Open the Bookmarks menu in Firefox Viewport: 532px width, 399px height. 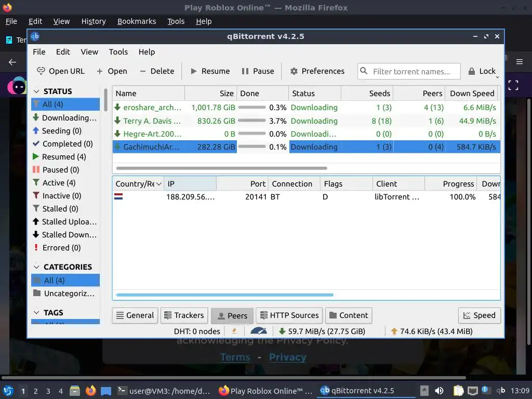coord(137,21)
